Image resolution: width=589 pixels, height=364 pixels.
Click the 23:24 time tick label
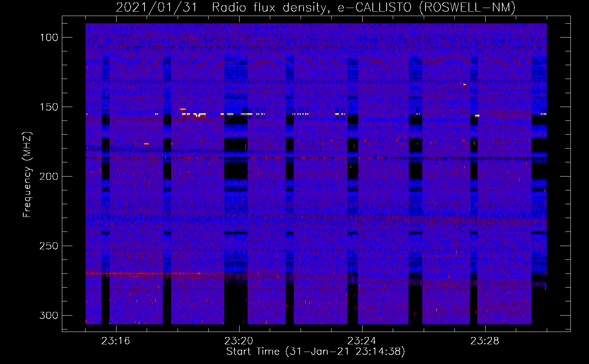point(362,341)
